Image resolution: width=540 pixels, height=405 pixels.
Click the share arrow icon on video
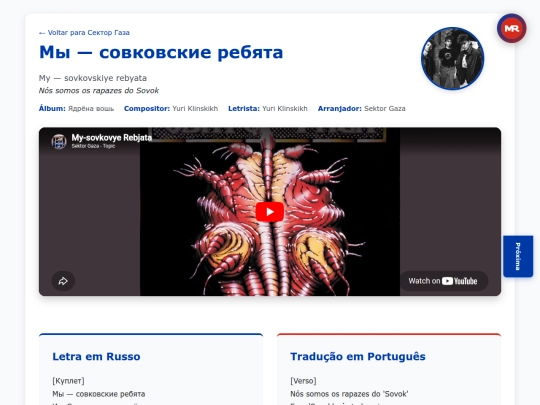point(63,281)
